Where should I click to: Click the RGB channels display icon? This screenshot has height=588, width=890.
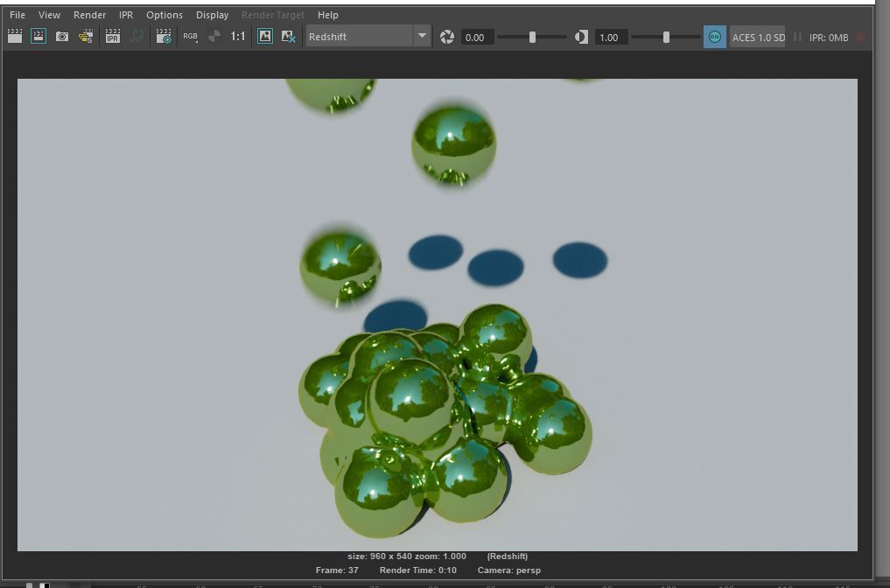(190, 37)
